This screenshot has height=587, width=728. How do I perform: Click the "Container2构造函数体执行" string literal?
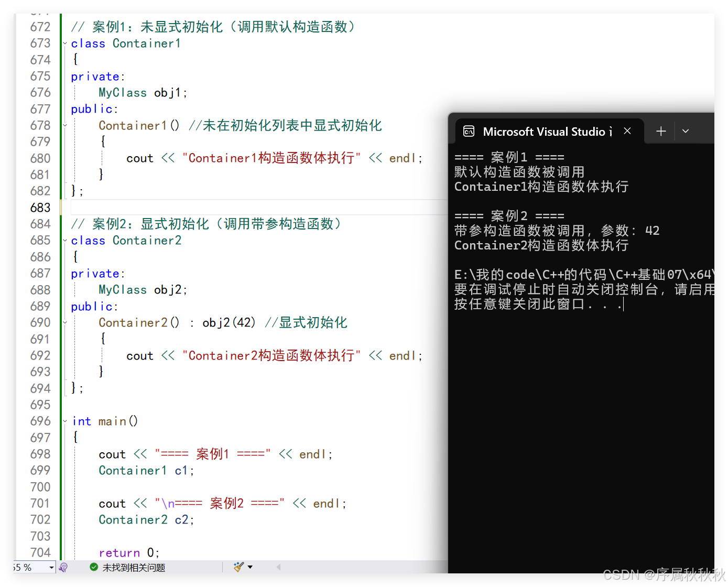(271, 356)
